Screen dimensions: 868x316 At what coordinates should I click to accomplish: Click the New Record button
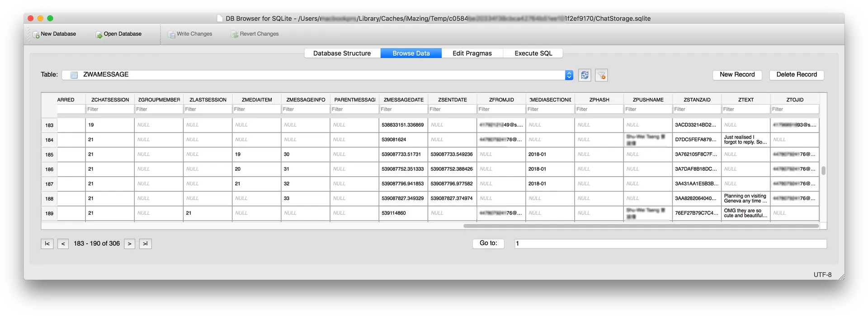point(737,75)
